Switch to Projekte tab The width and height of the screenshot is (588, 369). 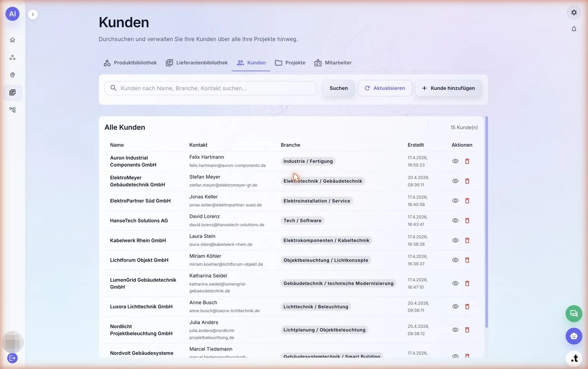[x=290, y=63]
